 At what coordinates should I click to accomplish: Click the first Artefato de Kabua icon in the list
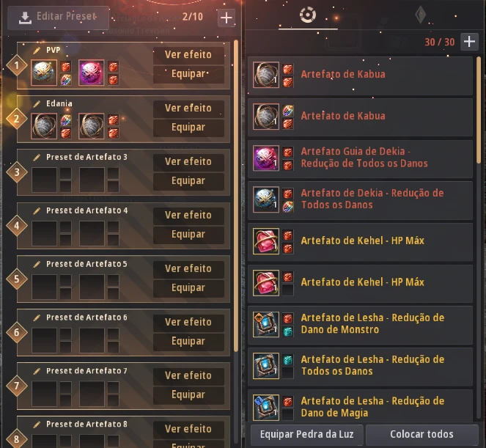[x=266, y=75]
